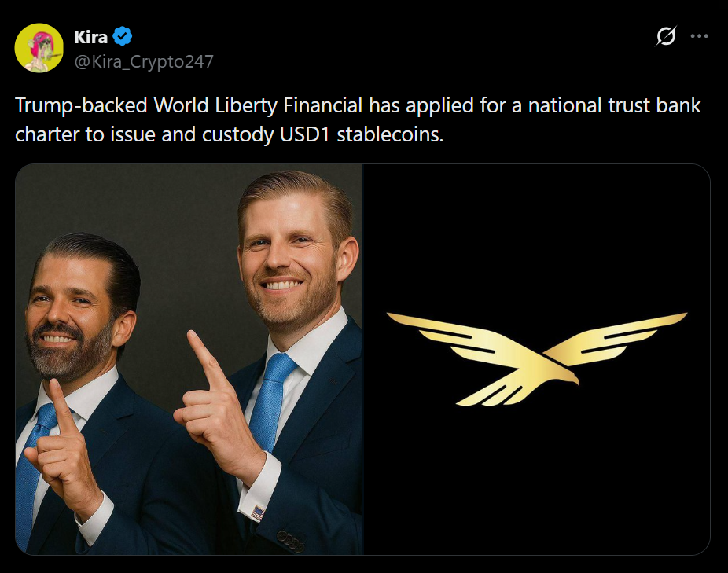728x573 pixels.
Task: Open the @Kira_Crypto247 handle link
Action: tap(144, 61)
